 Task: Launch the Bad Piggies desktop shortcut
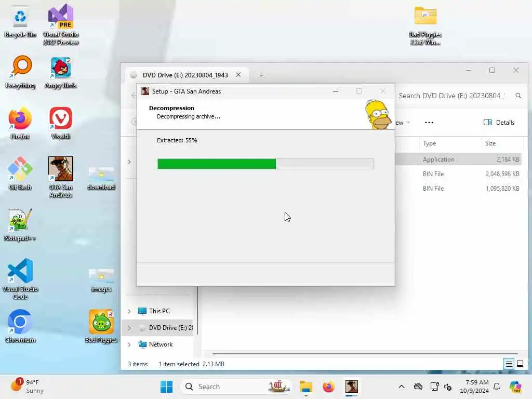101,326
